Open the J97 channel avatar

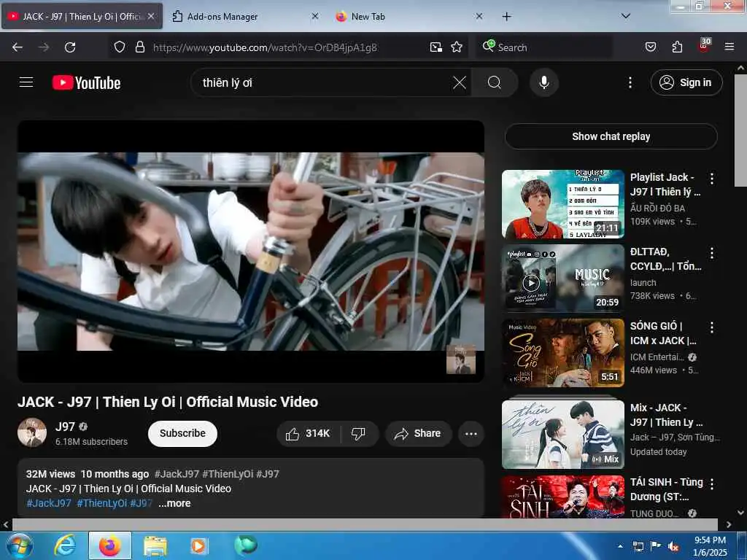coord(32,432)
